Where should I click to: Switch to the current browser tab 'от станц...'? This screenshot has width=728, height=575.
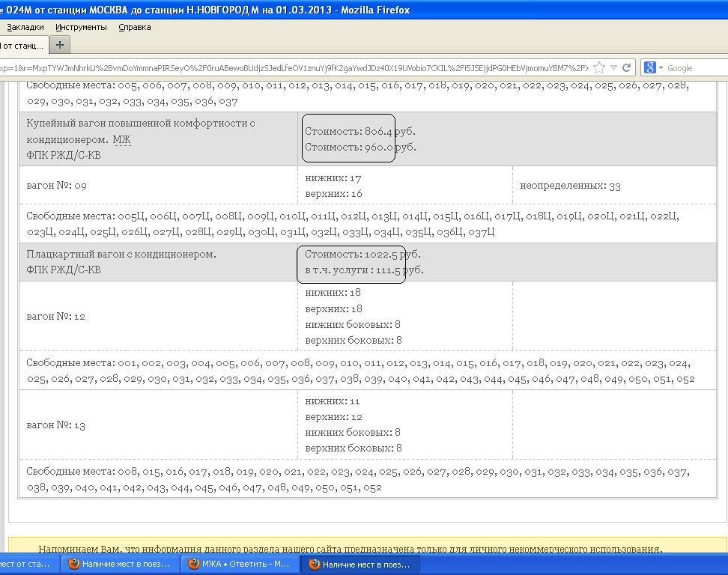click(x=22, y=46)
